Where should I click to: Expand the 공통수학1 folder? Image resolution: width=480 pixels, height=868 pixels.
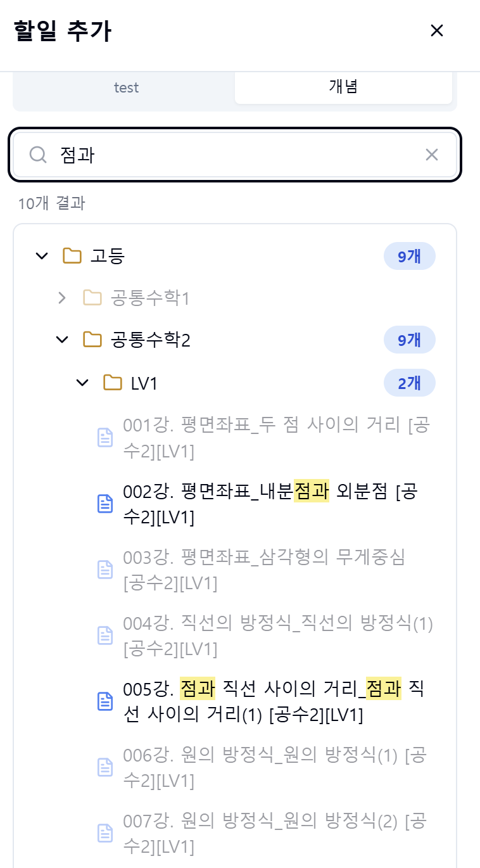[x=61, y=298]
